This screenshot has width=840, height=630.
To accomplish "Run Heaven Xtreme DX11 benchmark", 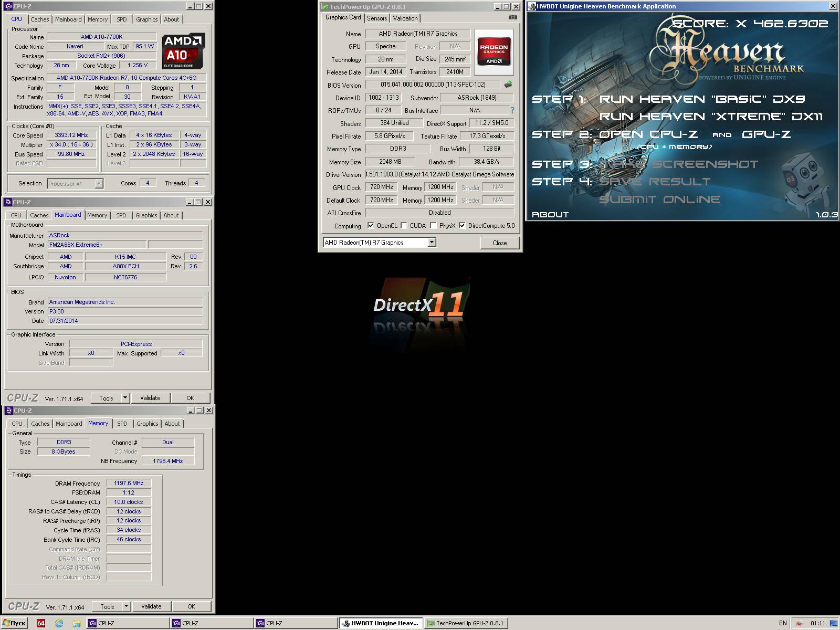I will (x=711, y=117).
